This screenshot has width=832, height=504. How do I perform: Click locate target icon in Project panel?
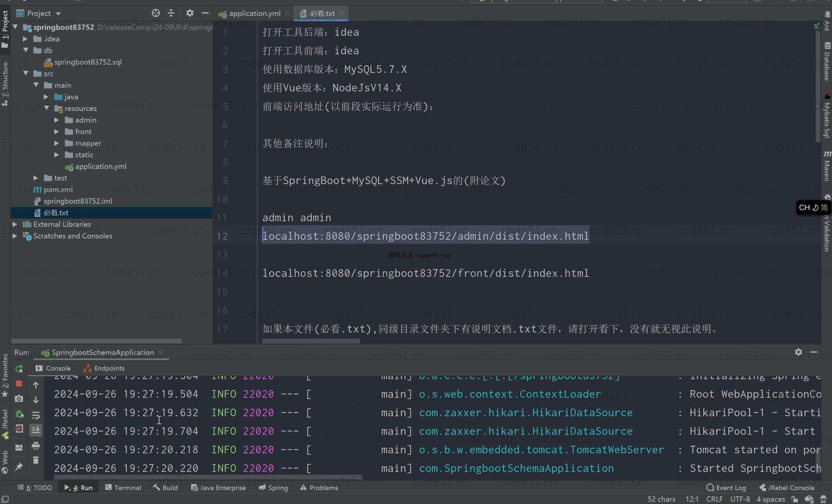155,13
